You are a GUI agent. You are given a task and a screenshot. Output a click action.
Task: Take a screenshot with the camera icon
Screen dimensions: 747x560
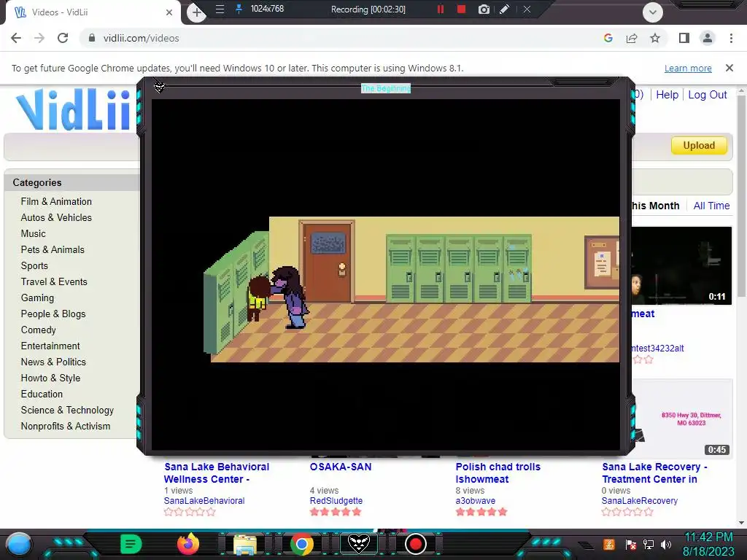point(484,9)
